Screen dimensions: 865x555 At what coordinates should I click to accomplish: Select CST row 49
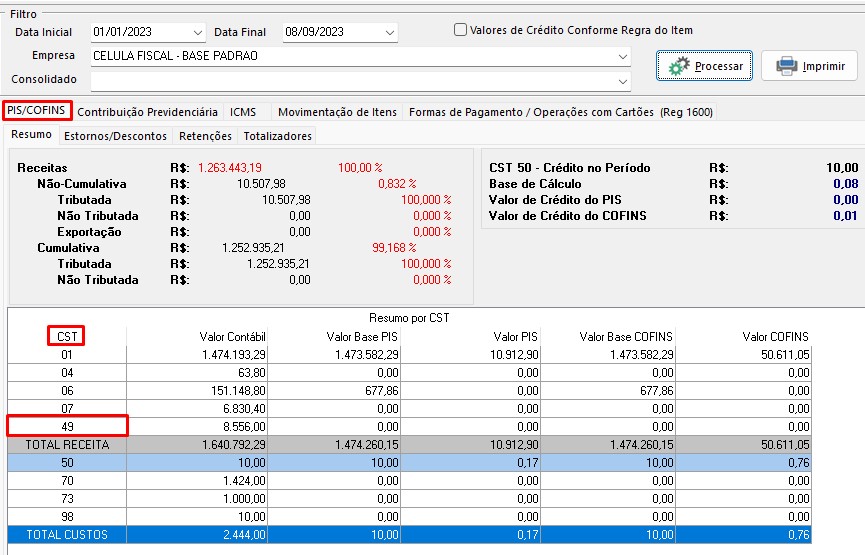tap(67, 426)
